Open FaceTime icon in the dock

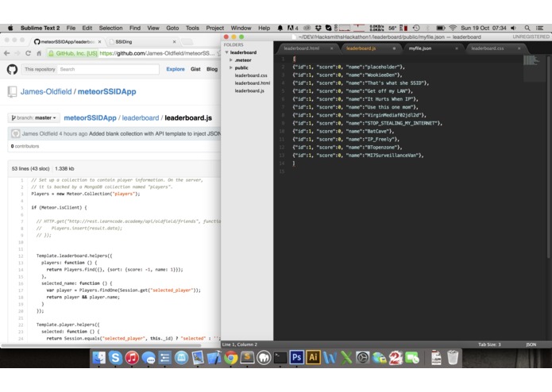tap(412, 358)
